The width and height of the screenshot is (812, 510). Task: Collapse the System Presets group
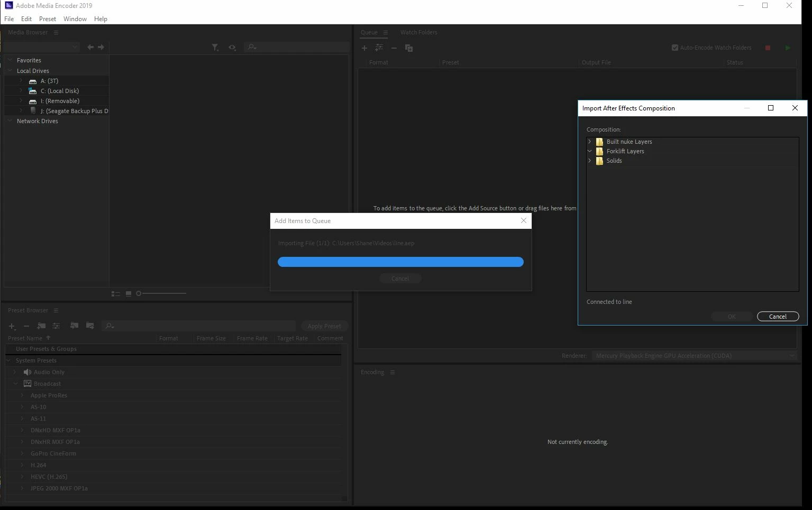pos(8,360)
